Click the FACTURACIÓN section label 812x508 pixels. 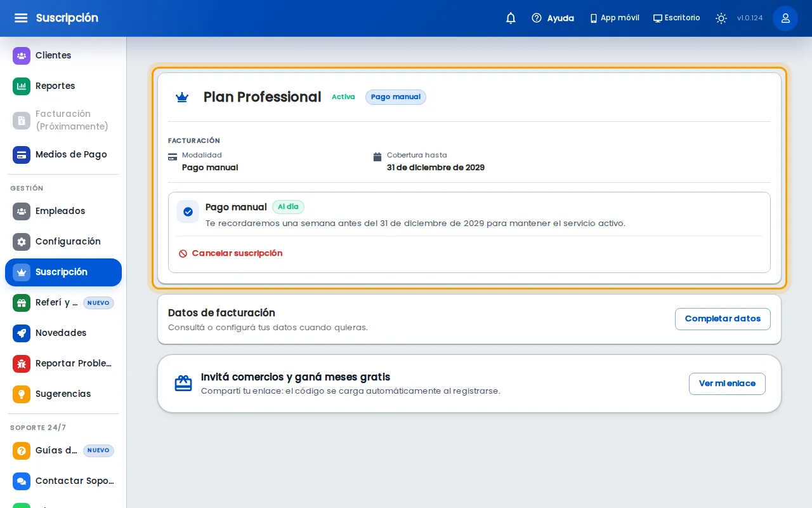pyautogui.click(x=194, y=141)
